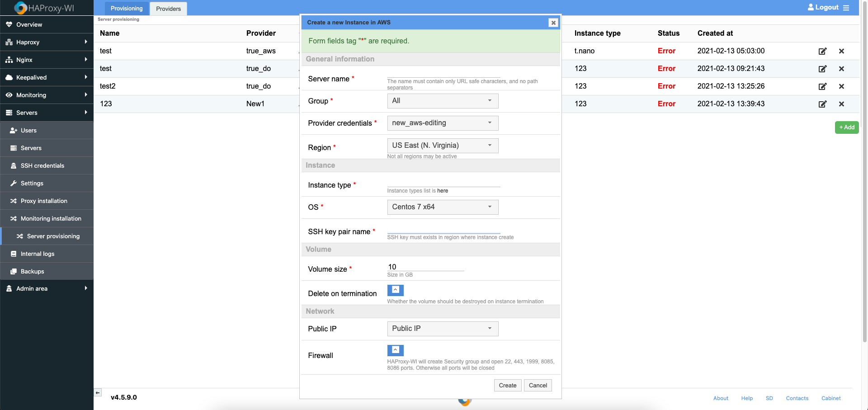Delete the t.nano instance row
This screenshot has height=410, width=868.
pyautogui.click(x=841, y=51)
